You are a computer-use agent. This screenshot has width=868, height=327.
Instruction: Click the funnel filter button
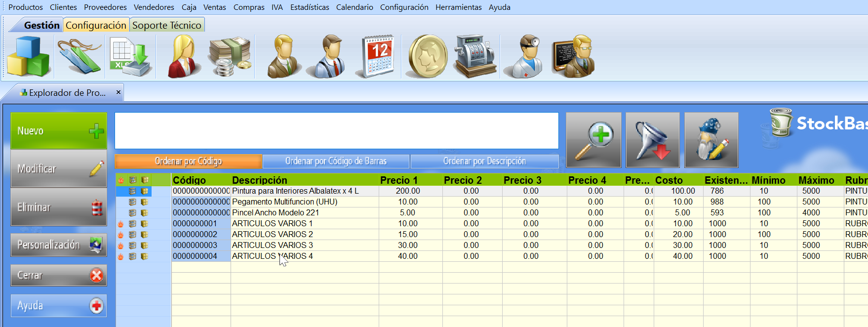tap(653, 140)
